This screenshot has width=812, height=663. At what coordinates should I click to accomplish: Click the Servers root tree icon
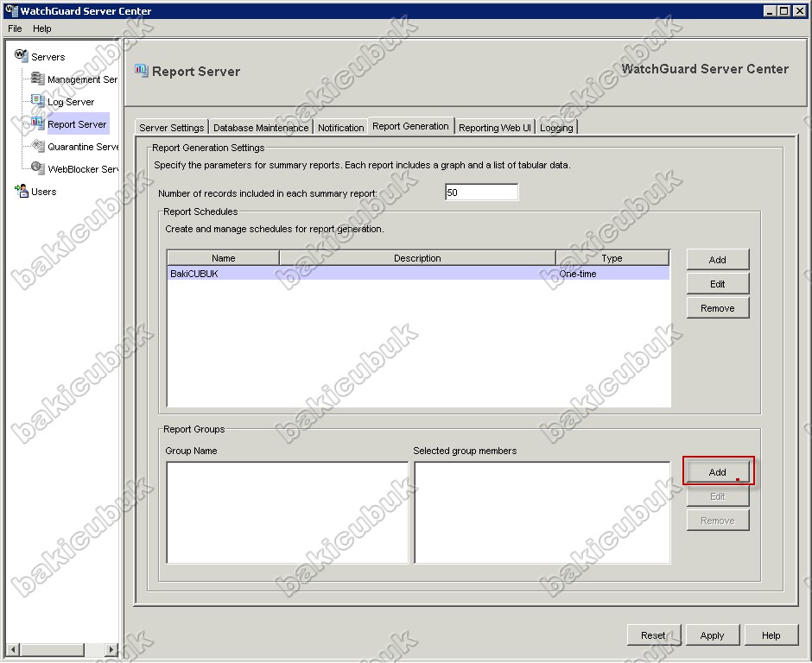tap(22, 55)
